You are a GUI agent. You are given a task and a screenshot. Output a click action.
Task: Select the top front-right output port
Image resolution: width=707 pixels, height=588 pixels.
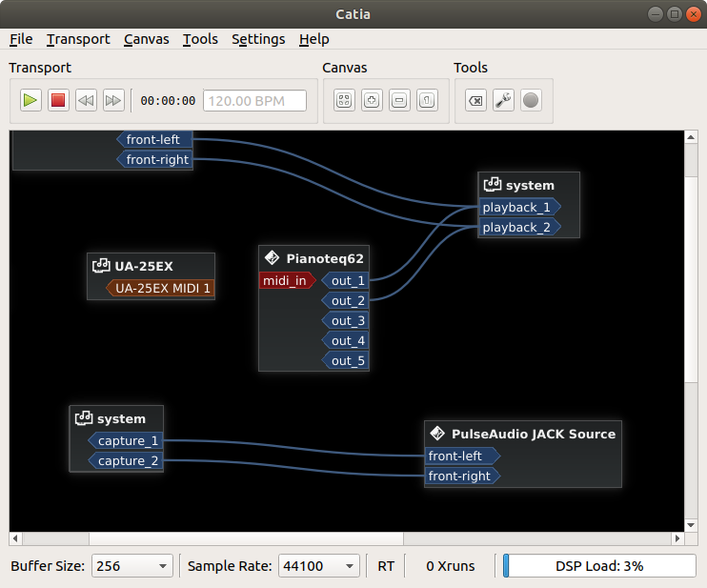point(154,159)
